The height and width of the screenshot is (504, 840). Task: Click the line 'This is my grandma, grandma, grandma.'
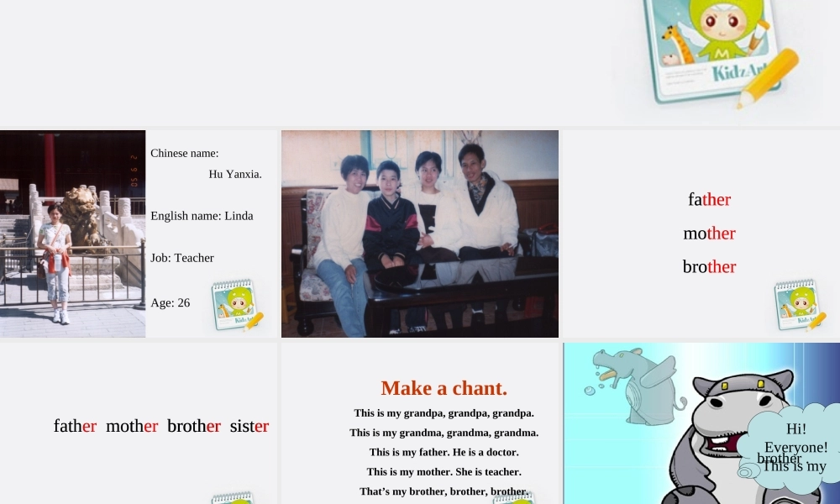coord(444,433)
